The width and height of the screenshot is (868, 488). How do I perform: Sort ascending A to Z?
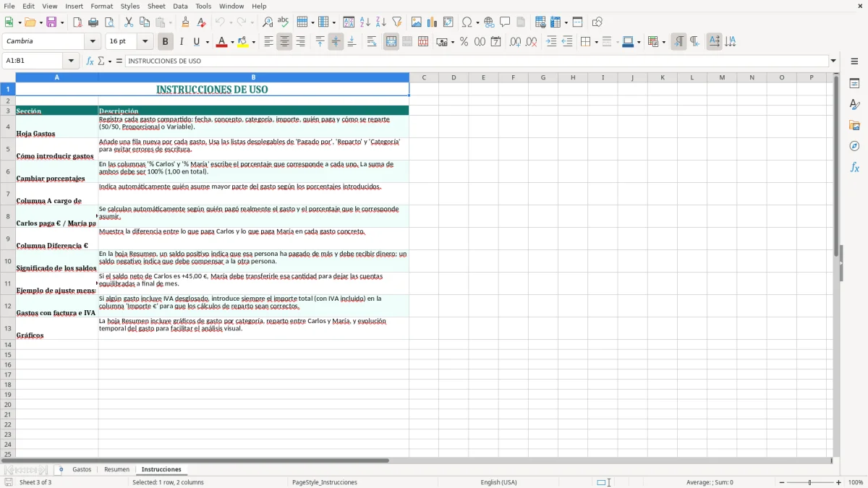coord(365,22)
